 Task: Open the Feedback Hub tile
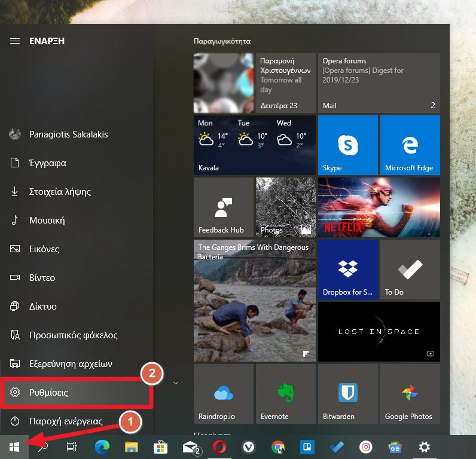[x=223, y=207]
